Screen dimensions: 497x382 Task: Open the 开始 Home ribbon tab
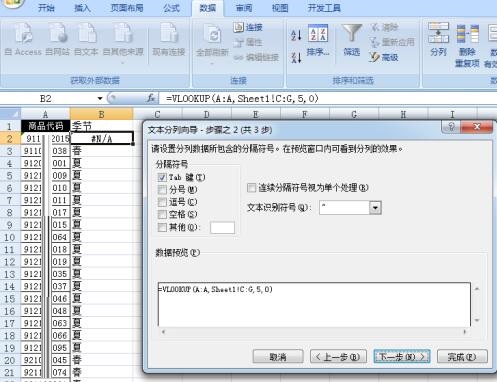(x=46, y=8)
